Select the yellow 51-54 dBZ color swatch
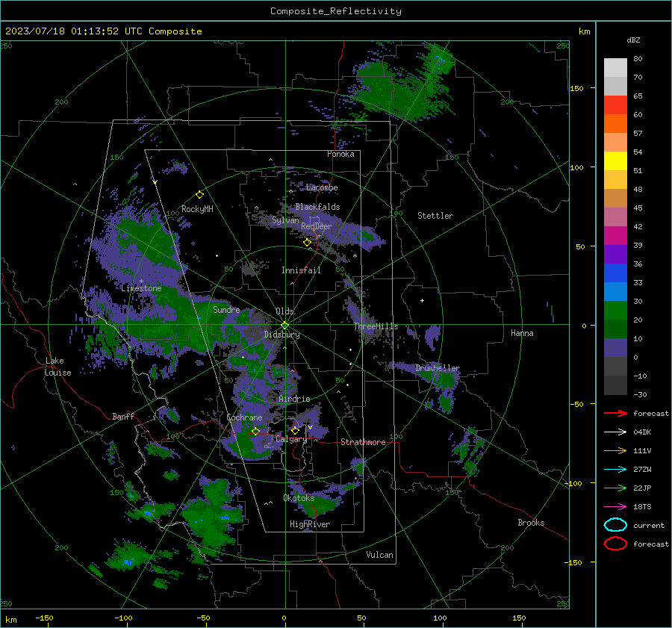The width and height of the screenshot is (672, 628). tap(615, 161)
